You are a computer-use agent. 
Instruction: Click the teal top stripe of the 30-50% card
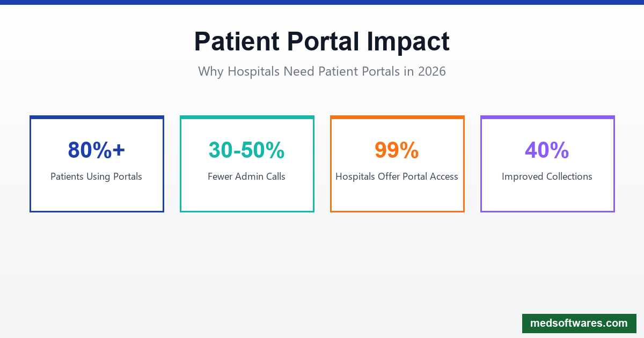click(247, 117)
